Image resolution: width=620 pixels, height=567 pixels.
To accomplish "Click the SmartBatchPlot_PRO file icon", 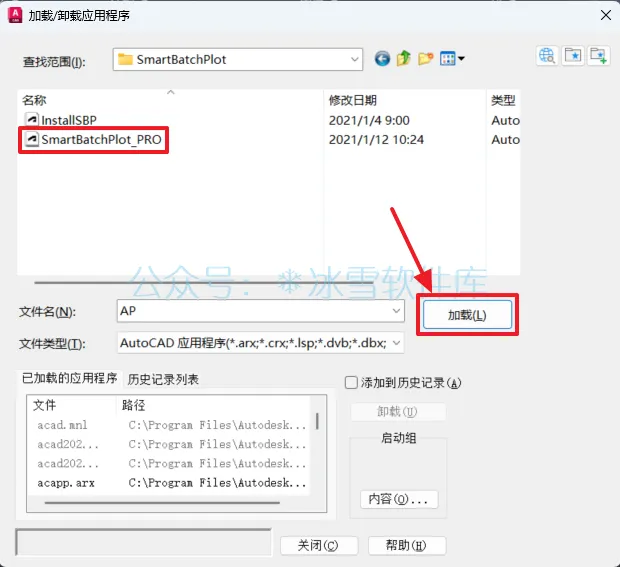I will pyautogui.click(x=31, y=139).
